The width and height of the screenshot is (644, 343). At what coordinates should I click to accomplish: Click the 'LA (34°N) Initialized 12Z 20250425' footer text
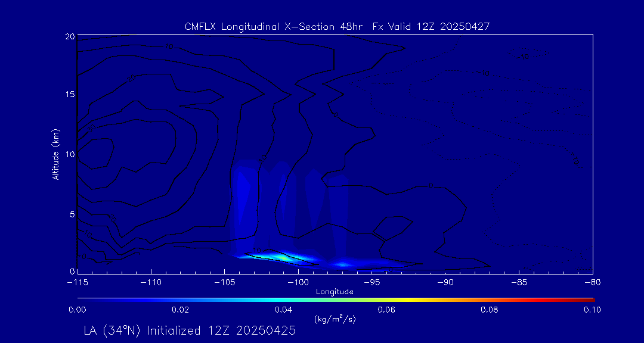190,330
